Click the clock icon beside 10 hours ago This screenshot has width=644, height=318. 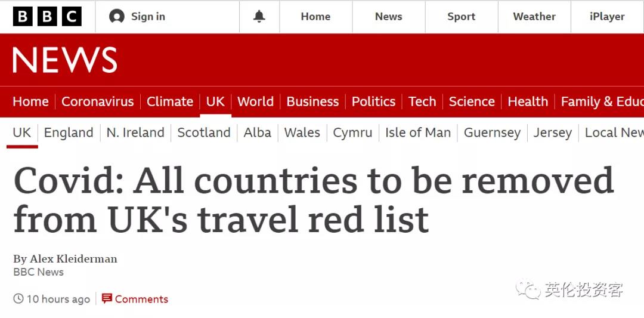(18, 299)
